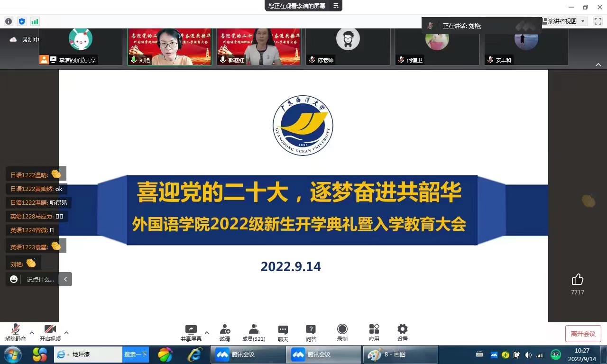
Task: Click the emoji smiley icon in chat
Action: (14, 279)
